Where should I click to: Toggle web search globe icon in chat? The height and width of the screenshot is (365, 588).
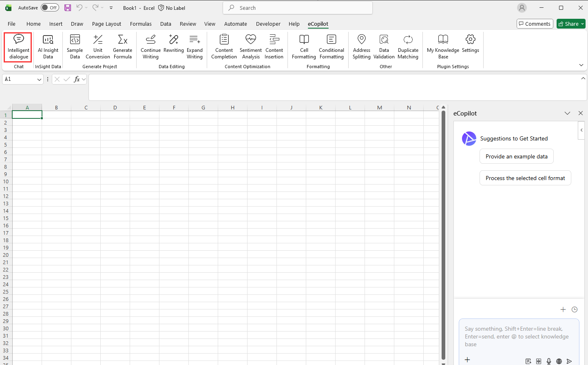tap(559, 361)
